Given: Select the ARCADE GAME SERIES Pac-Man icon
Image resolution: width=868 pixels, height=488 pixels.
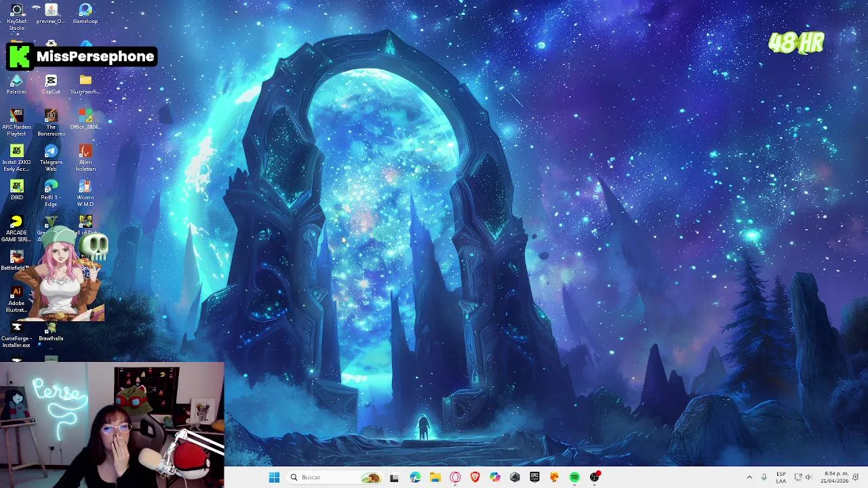Looking at the screenshot, I should (x=16, y=228).
